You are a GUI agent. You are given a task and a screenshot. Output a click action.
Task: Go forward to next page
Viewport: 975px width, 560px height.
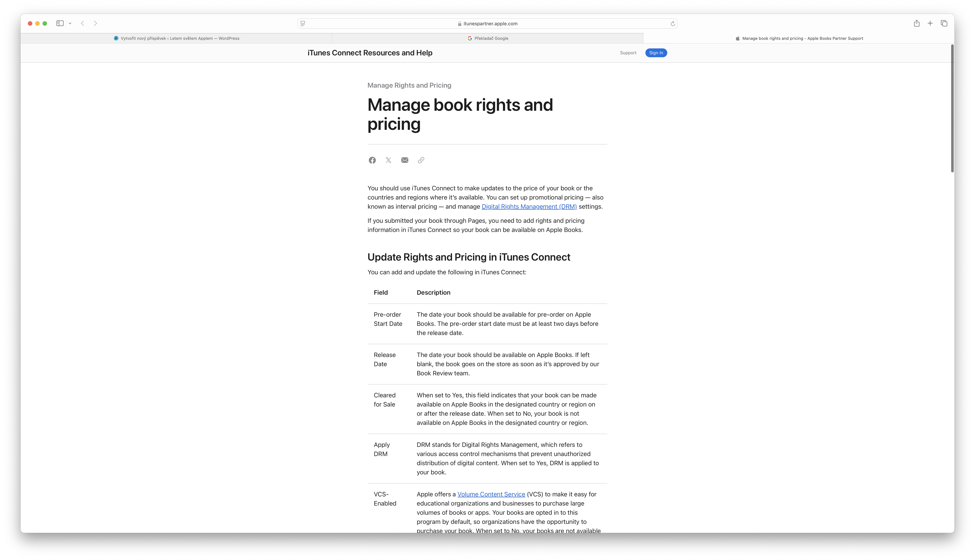tap(95, 23)
